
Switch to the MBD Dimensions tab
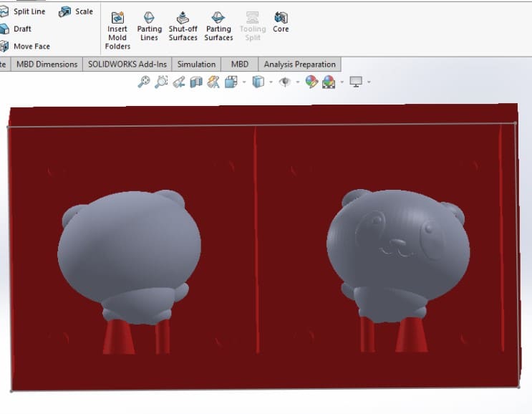[x=47, y=64]
